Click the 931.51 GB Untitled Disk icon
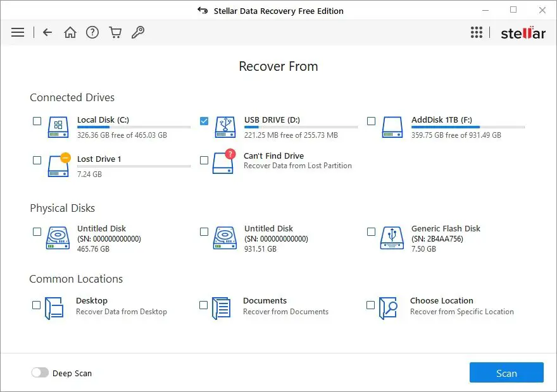Image resolution: width=557 pixels, height=392 pixels. click(225, 238)
